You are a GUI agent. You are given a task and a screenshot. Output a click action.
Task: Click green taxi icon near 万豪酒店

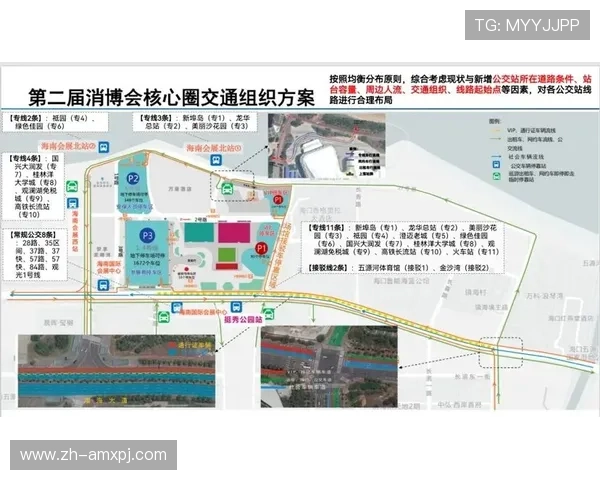tap(227, 188)
